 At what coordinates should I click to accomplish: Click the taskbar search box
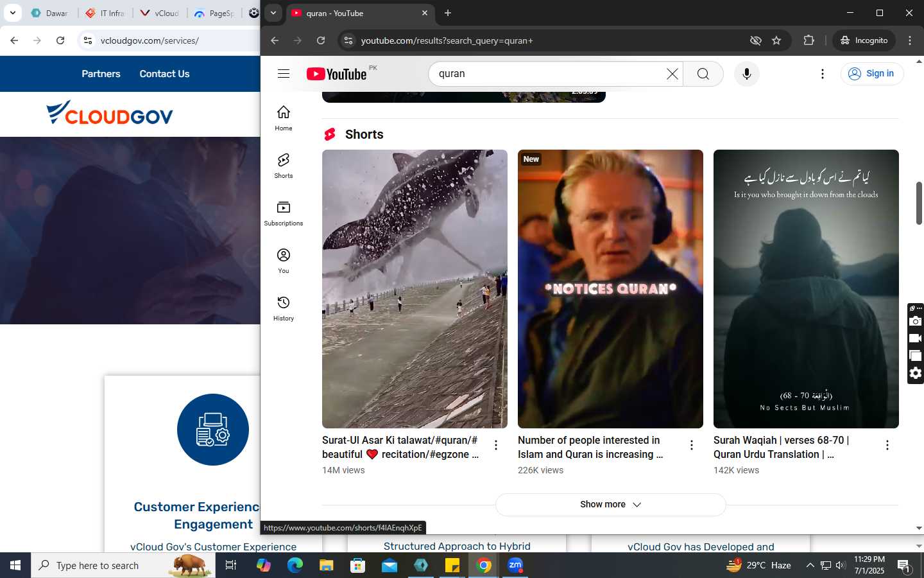point(123,565)
